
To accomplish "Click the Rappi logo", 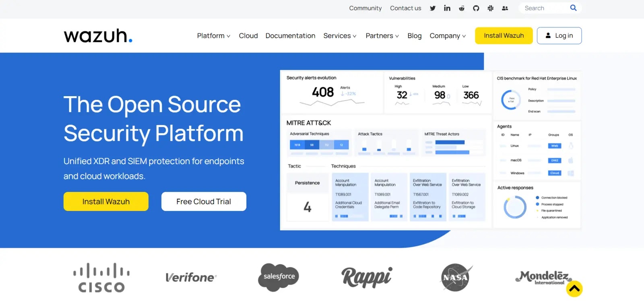I will [x=367, y=277].
